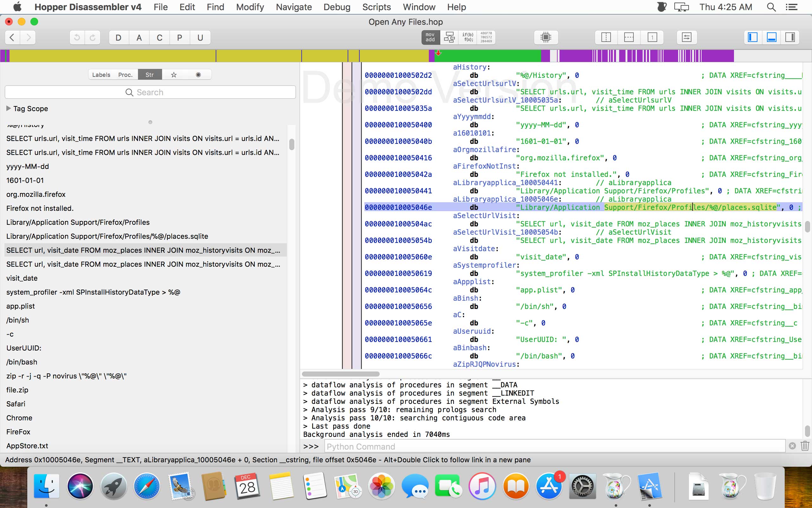Split the view horizontally
This screenshot has width=812, height=508.
(629, 37)
